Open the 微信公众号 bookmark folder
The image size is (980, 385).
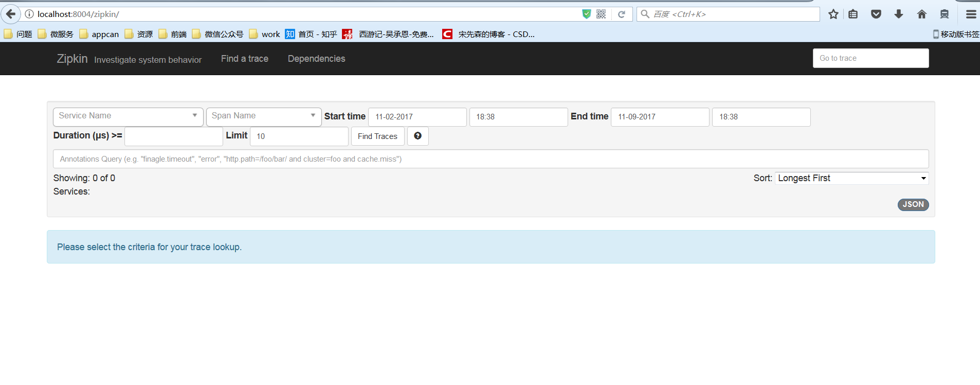point(218,34)
